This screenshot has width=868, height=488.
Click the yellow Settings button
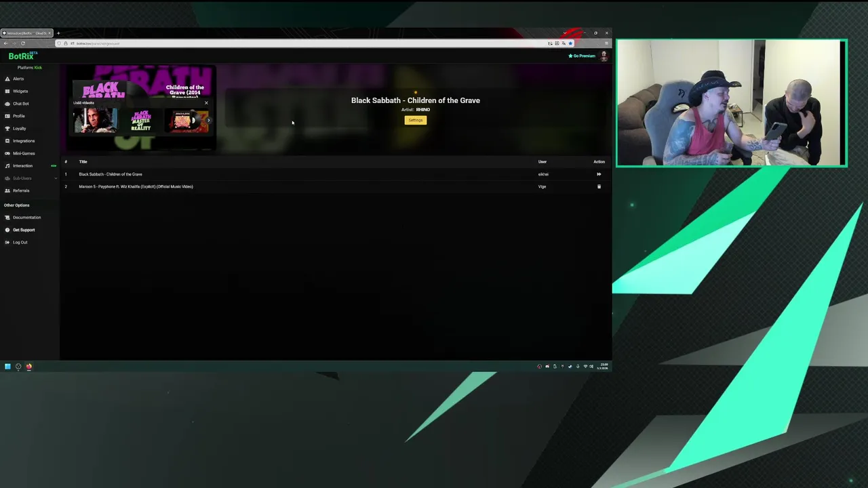[x=416, y=120]
